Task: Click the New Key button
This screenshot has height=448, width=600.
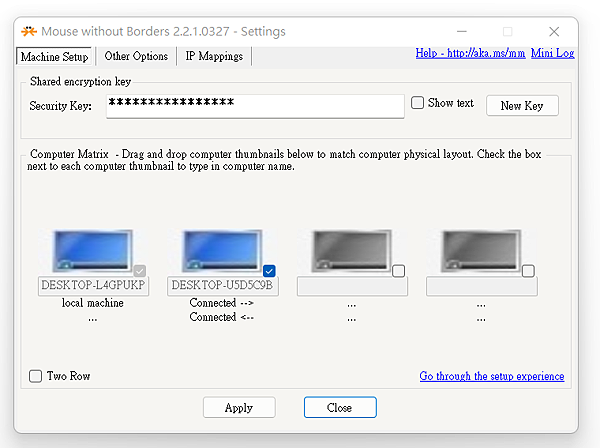Action: click(522, 106)
